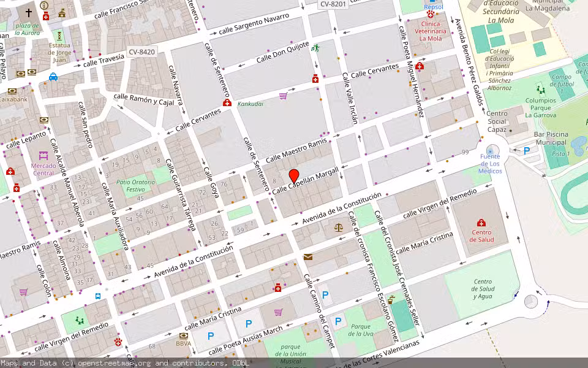Click the red location pin on Calle Capellán Margall
Viewport: 588px width, 368px height.
(x=294, y=176)
